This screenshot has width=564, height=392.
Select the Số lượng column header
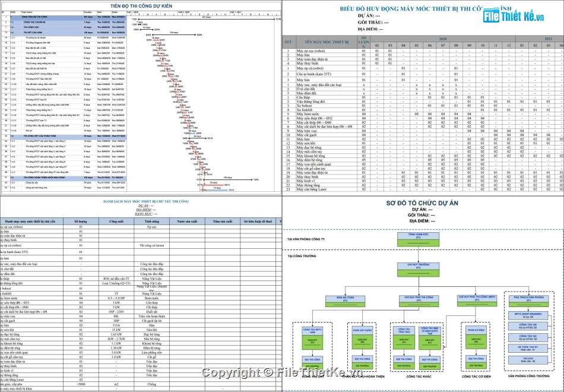[x=81, y=222]
